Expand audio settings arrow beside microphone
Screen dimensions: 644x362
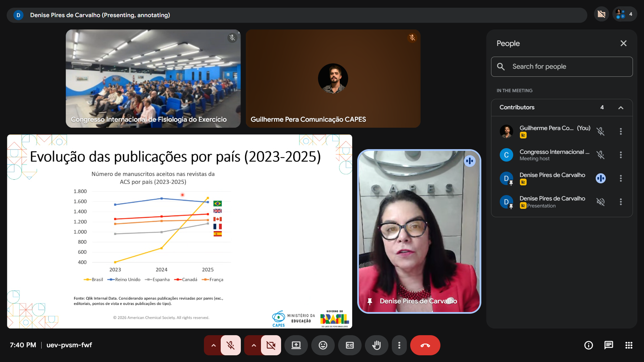point(213,345)
